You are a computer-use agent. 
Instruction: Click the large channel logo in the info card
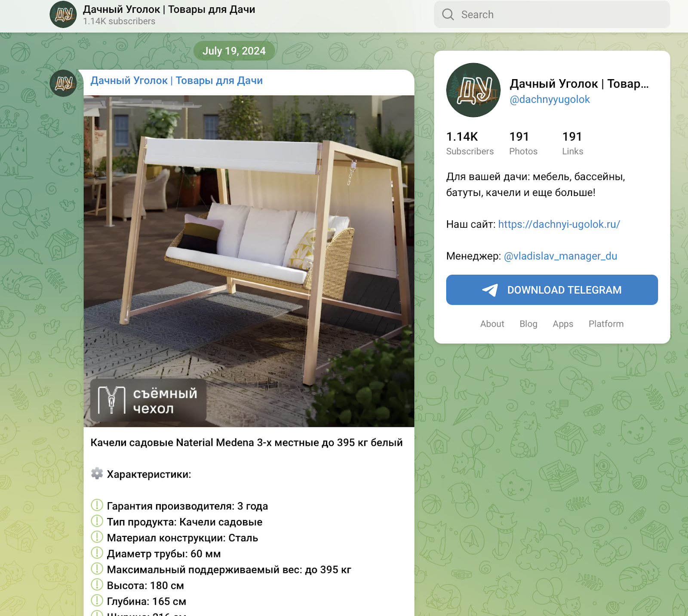pos(473,90)
